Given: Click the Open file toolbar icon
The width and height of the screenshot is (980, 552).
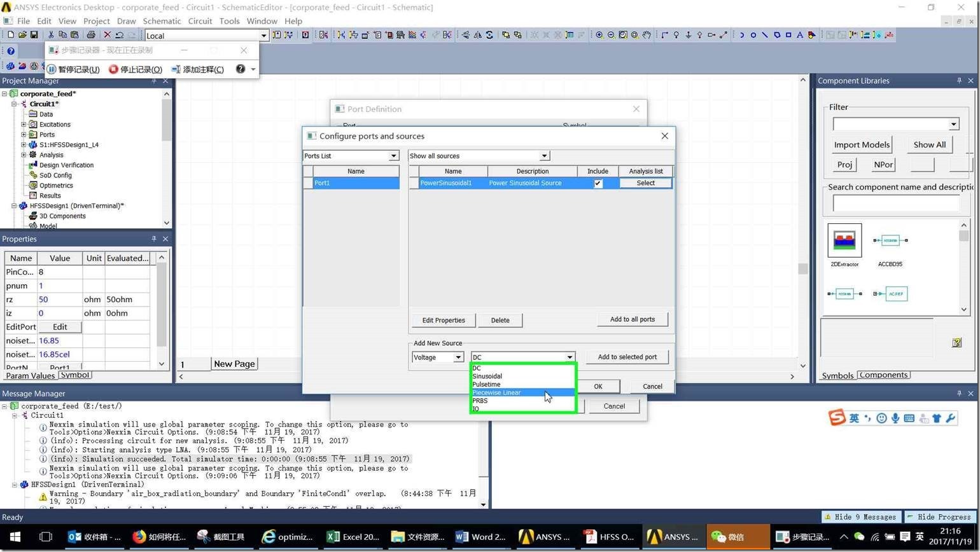Looking at the screenshot, I should [x=22, y=35].
